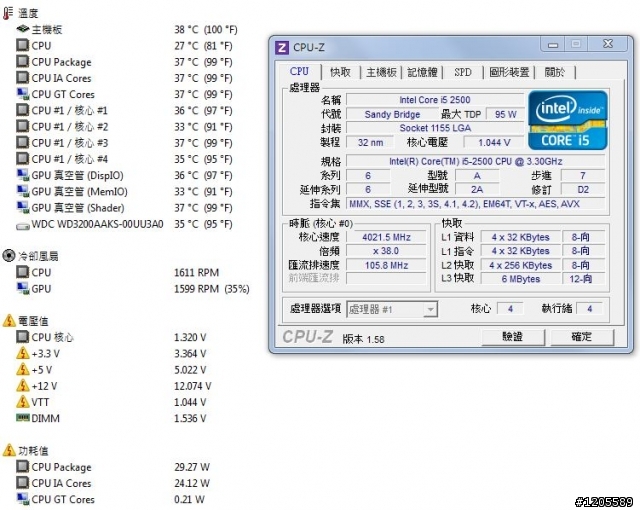The height and width of the screenshot is (510, 640).
Task: Click the Sandy Bridge codename value
Action: pyautogui.click(x=392, y=114)
